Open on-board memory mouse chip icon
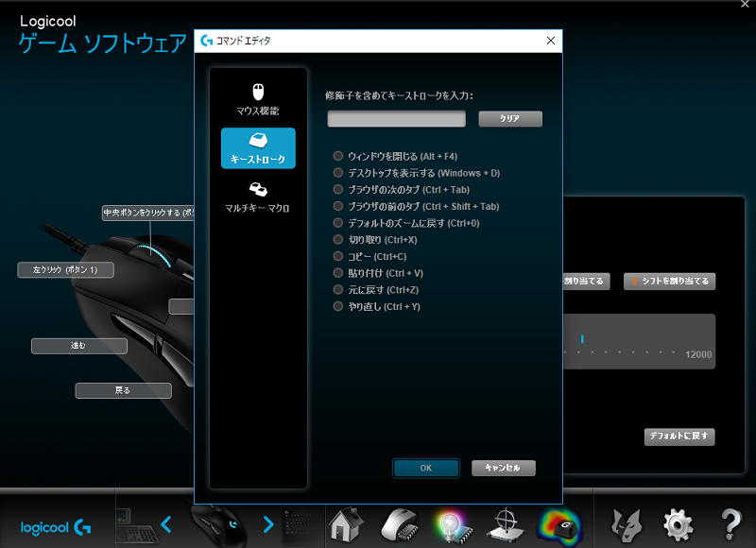The width and height of the screenshot is (756, 548). tap(399, 524)
